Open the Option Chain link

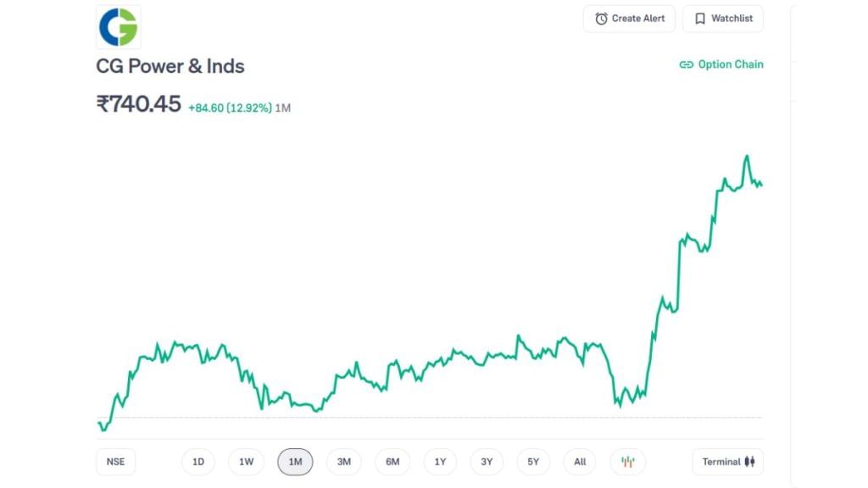(721, 64)
